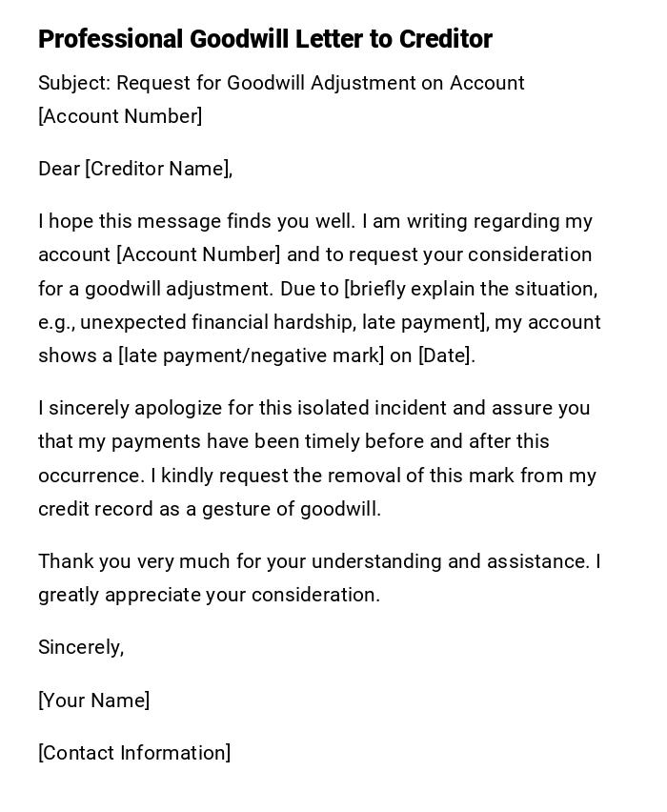Image resolution: width=667 pixels, height=812 pixels.
Task: Click the "Sincerely," closing
Action: [81, 647]
